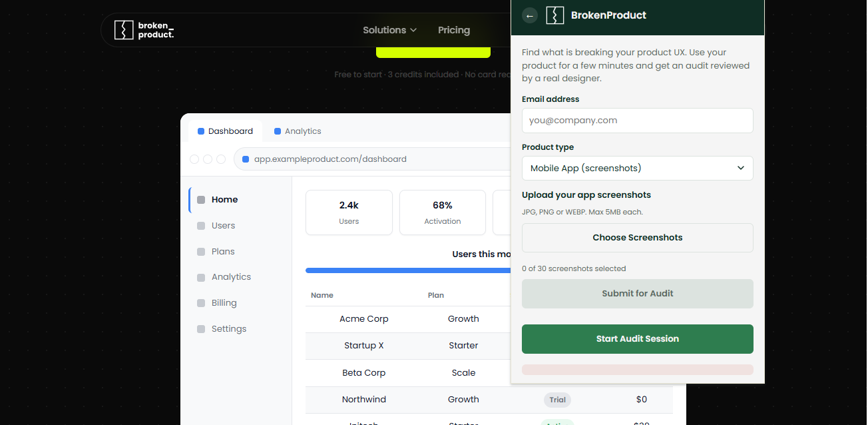
Task: Open Analytics in the dashboard sidebar
Action: pyautogui.click(x=231, y=277)
